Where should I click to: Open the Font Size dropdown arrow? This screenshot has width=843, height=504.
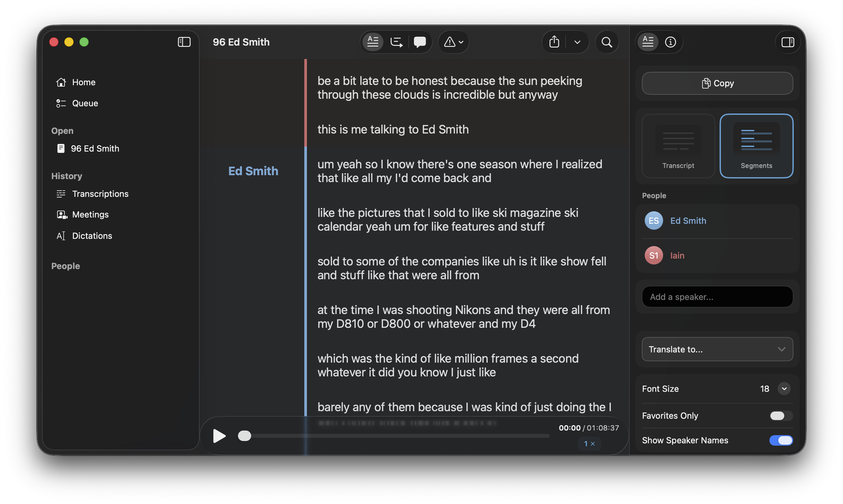784,388
